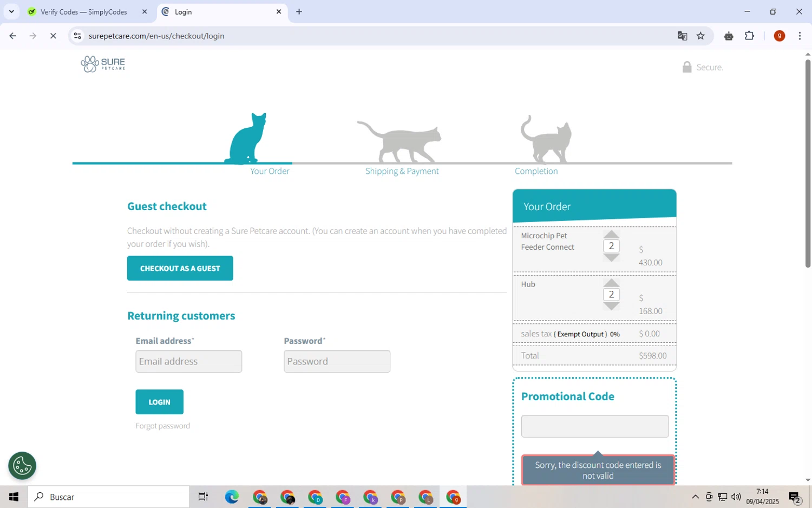Screen dimensions: 812x508
Task: Close the Verify Codes SimplyCodes tab
Action: (145, 11)
